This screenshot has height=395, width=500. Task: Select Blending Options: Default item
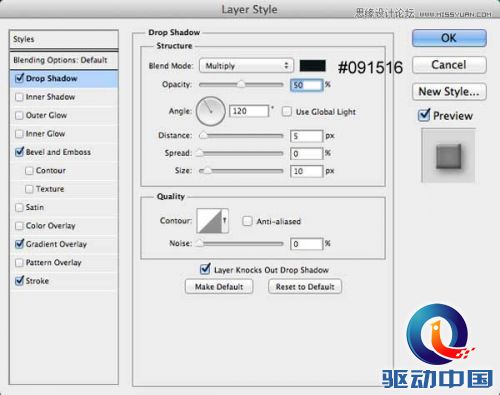[64, 60]
